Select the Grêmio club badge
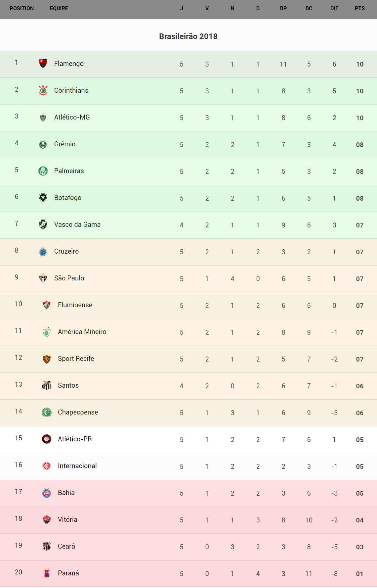The image size is (377, 588). [x=43, y=144]
